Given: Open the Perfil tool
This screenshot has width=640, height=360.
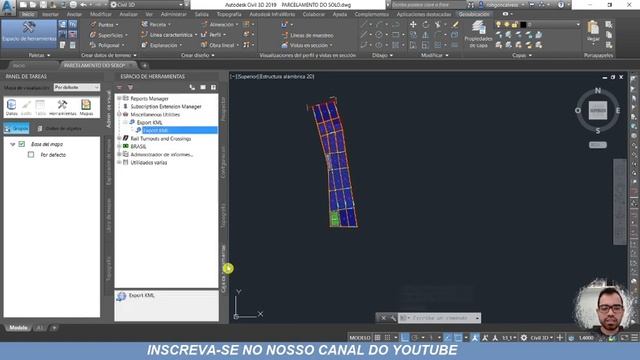Looking at the screenshot, I should [214, 35].
